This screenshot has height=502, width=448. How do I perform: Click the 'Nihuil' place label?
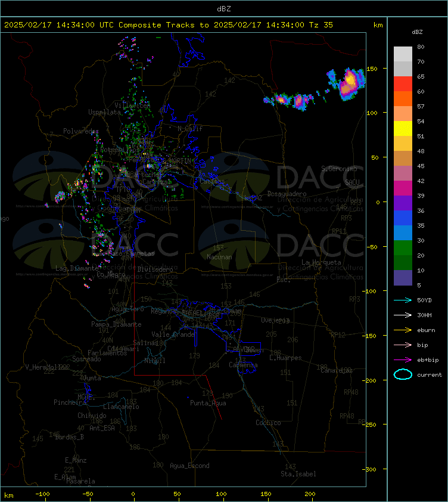coord(154,361)
